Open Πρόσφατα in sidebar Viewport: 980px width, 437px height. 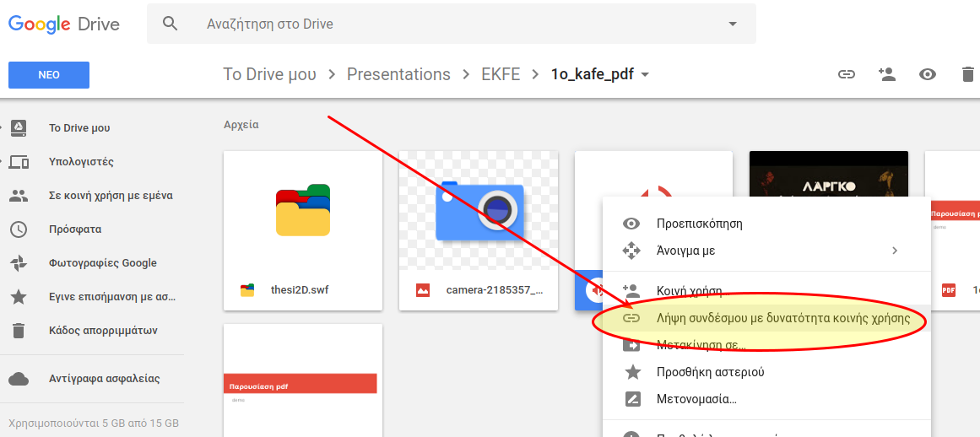tap(75, 229)
